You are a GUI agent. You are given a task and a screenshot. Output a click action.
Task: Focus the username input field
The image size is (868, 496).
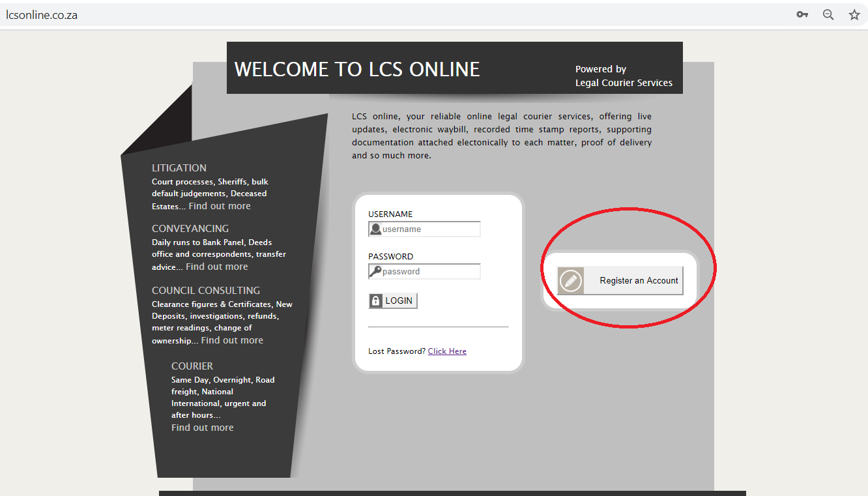point(424,229)
